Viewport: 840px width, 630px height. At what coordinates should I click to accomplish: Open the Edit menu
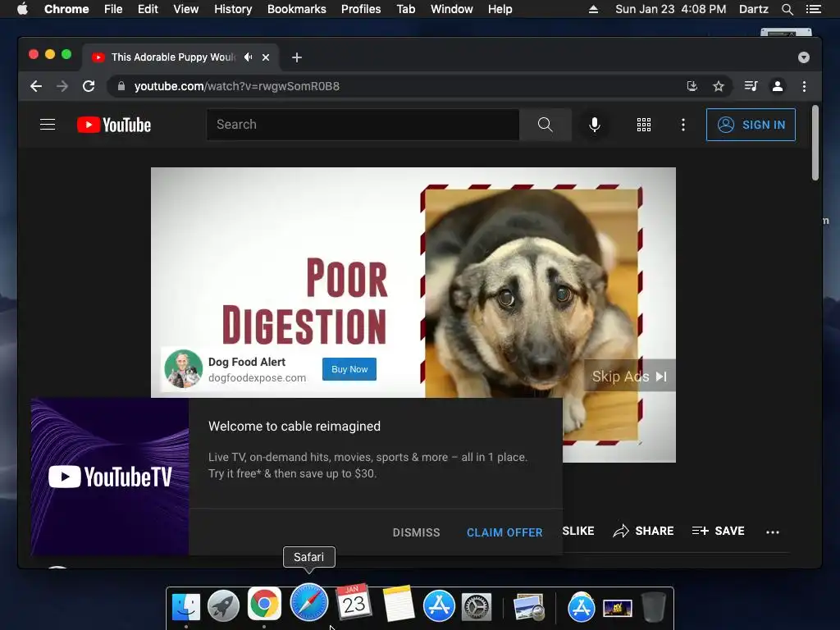click(x=148, y=9)
